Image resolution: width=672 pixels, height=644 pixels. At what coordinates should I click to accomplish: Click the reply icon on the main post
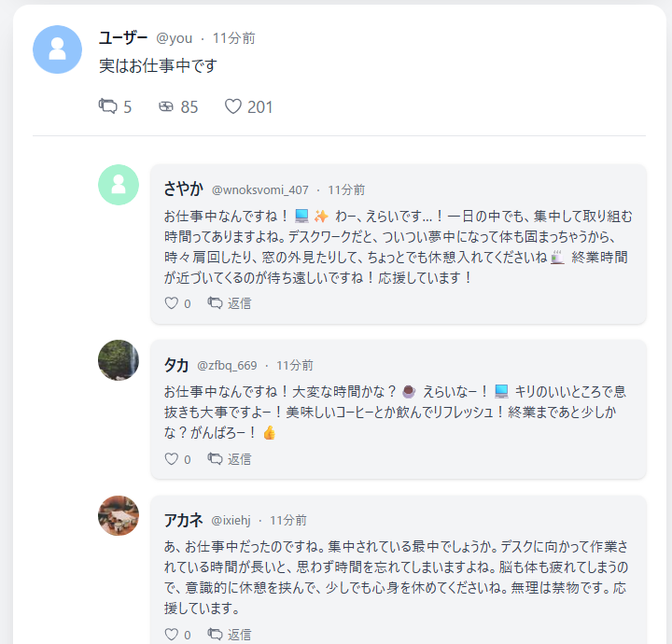[108, 107]
